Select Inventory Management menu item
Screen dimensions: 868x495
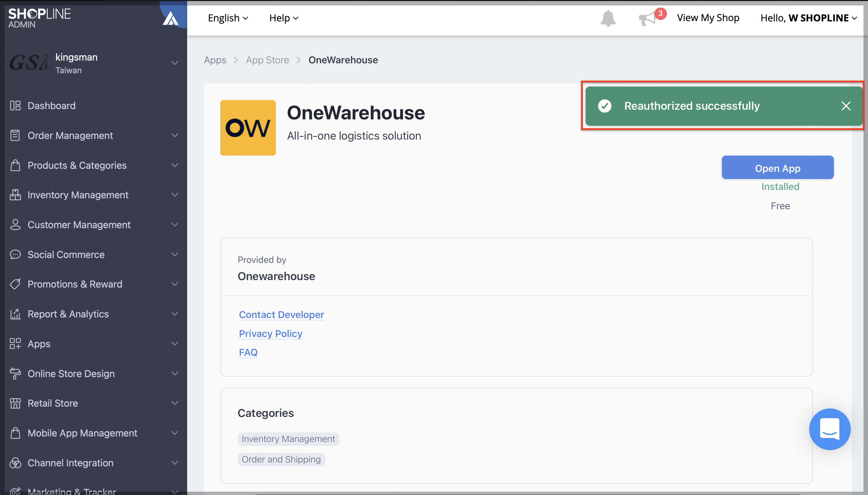click(x=78, y=195)
